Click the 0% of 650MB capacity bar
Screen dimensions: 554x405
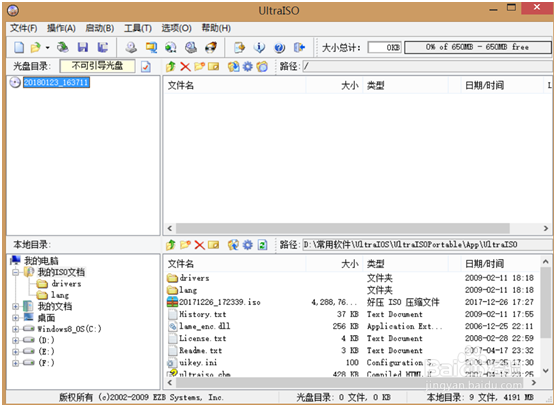pyautogui.click(x=478, y=47)
